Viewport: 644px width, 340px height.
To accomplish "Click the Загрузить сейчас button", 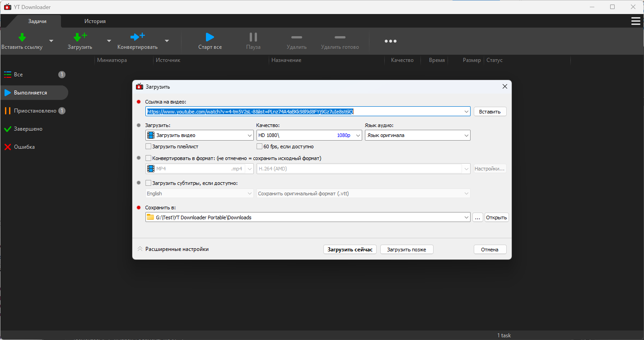I will coord(350,250).
